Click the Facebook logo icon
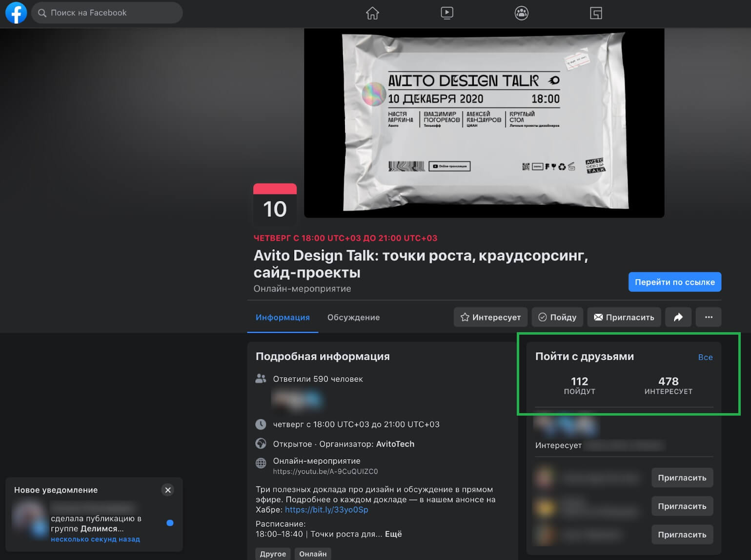Viewport: 751px width, 560px height. click(16, 13)
